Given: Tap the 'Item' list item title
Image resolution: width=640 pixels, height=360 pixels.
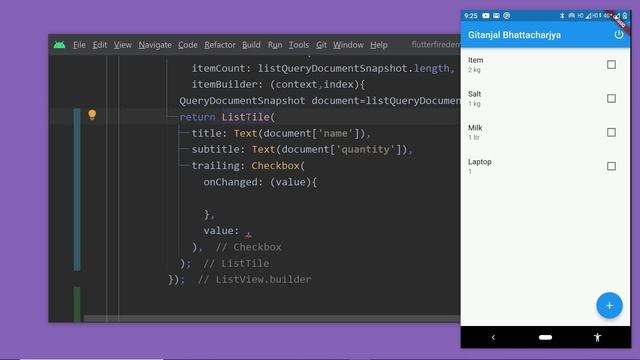Looking at the screenshot, I should (476, 60).
